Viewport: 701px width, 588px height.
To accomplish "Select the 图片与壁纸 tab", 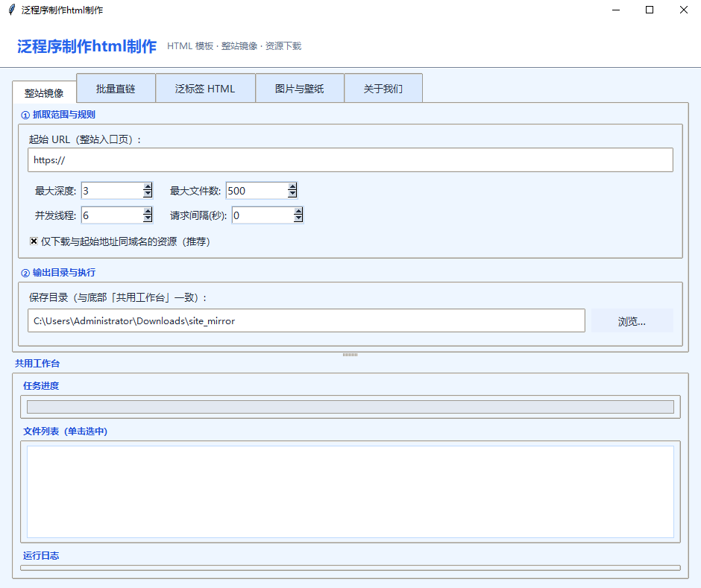I will click(299, 89).
